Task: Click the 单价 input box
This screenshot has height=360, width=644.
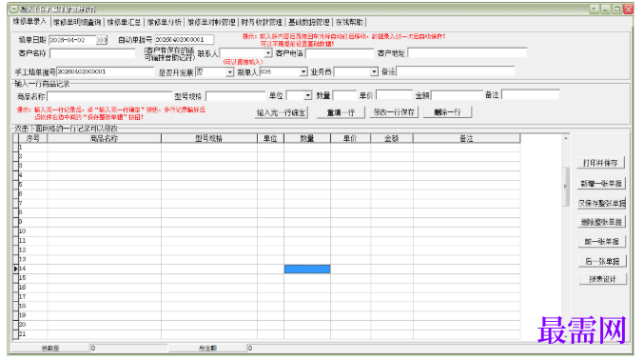Action: [394, 95]
